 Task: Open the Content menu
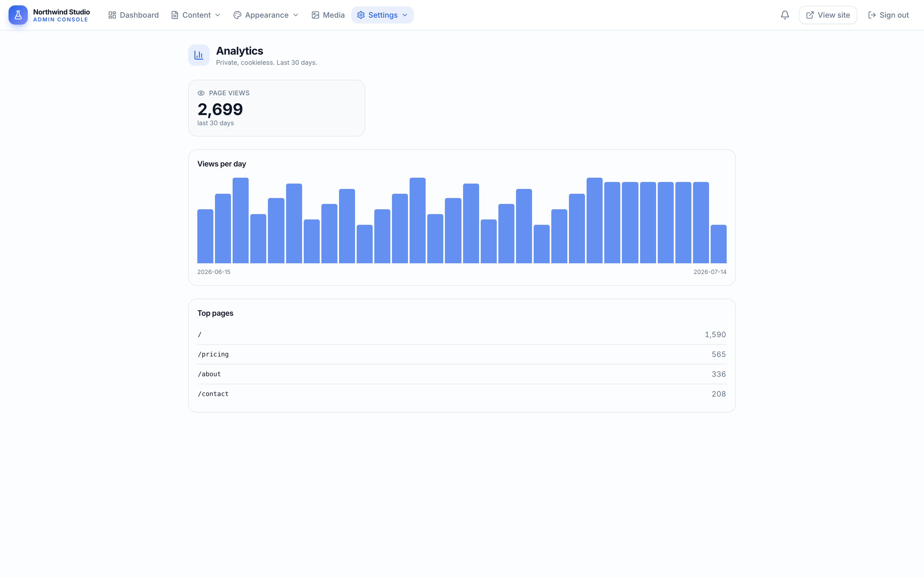(196, 15)
